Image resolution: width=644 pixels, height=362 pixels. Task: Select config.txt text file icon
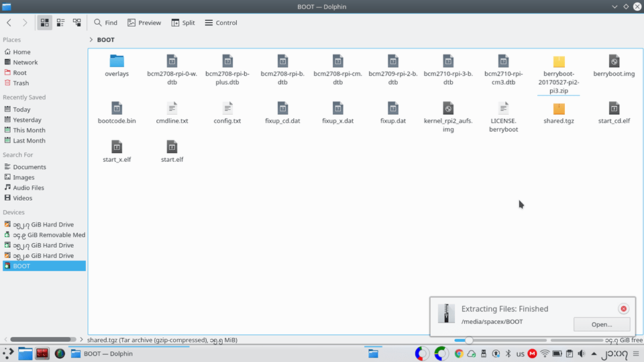click(x=227, y=108)
